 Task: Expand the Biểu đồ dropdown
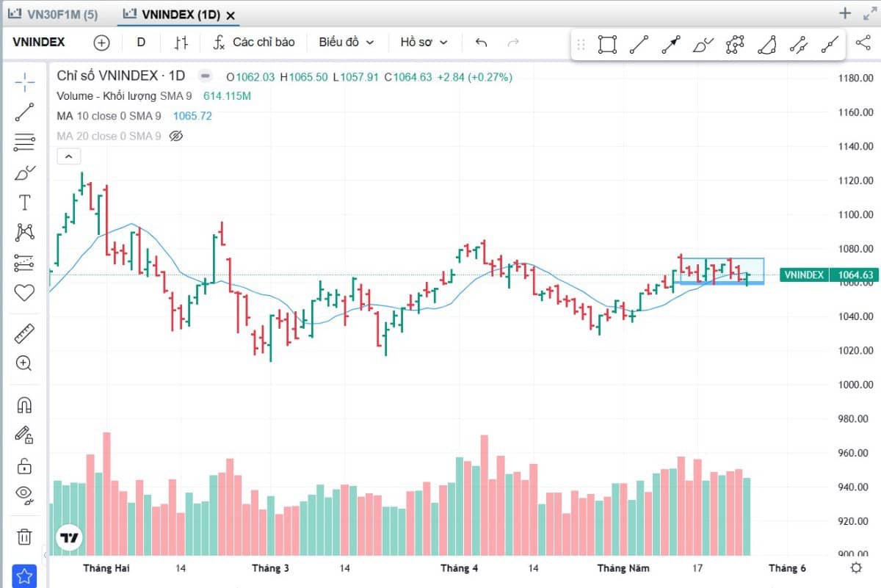(x=347, y=43)
